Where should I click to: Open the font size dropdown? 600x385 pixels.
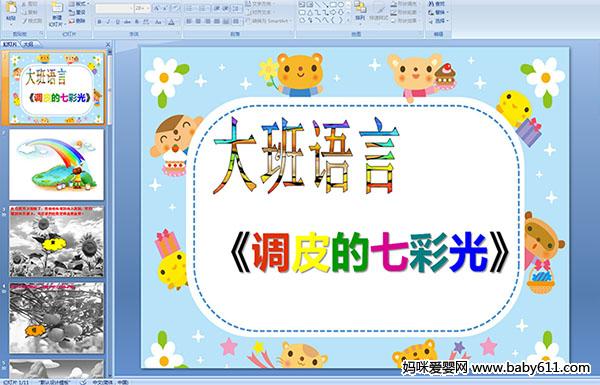[142, 8]
